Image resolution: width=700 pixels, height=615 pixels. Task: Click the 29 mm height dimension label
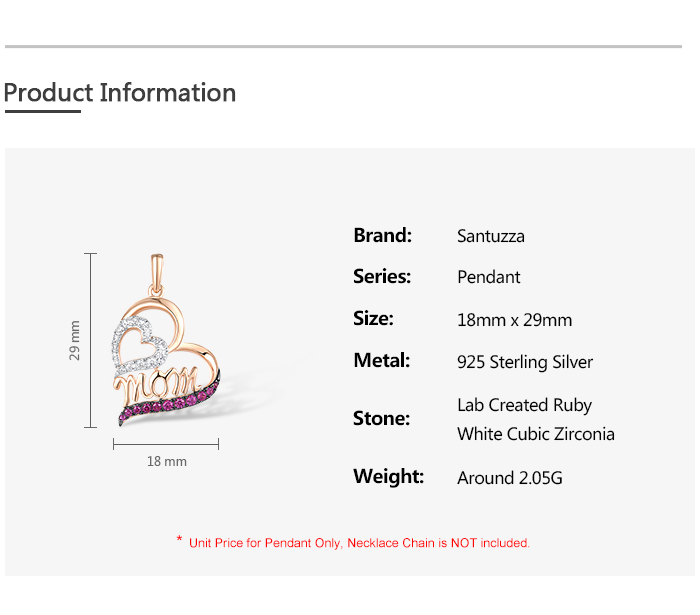pyautogui.click(x=75, y=340)
